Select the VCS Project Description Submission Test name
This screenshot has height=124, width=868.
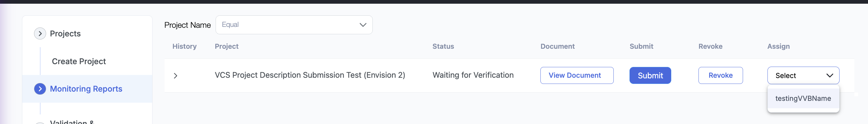(310, 75)
